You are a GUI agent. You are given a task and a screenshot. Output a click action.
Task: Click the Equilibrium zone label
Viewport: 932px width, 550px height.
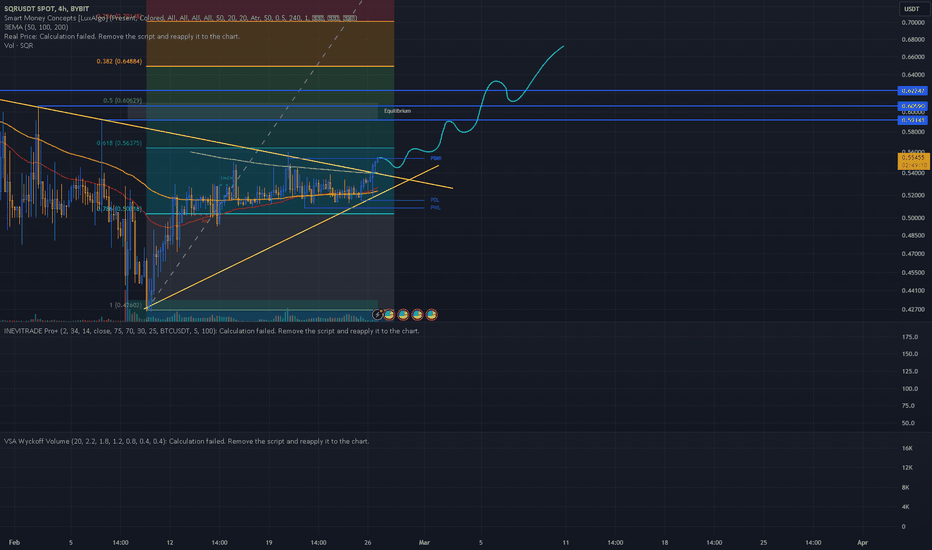pyautogui.click(x=397, y=111)
